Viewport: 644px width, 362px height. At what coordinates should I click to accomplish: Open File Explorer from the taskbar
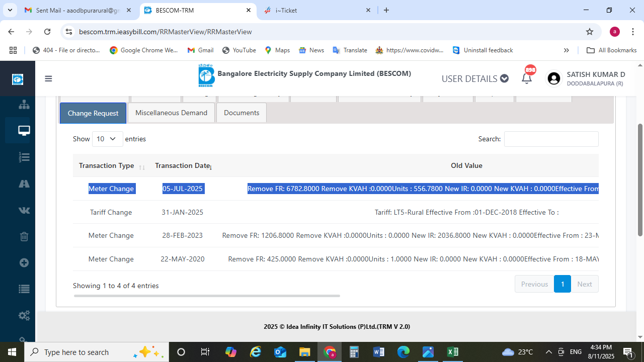coord(305,352)
